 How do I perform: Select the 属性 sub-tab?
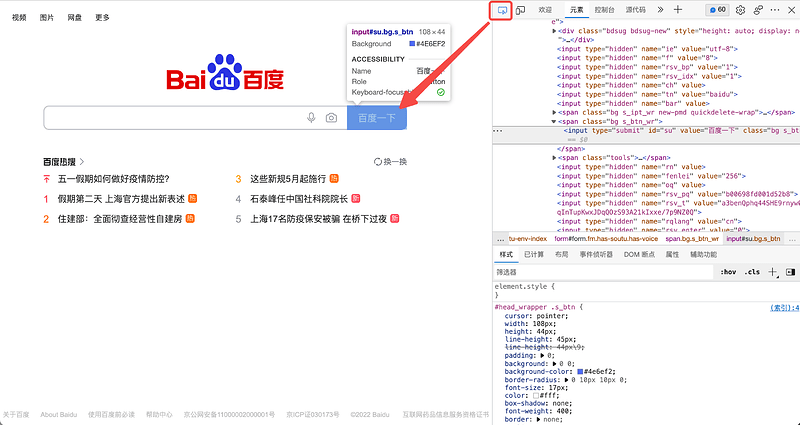point(672,255)
